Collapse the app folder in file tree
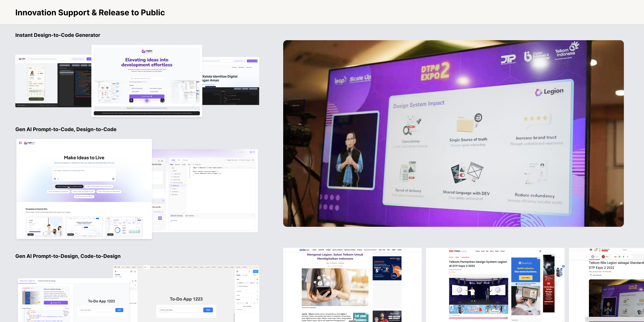Image resolution: width=644 pixels, height=322 pixels. coord(171,168)
